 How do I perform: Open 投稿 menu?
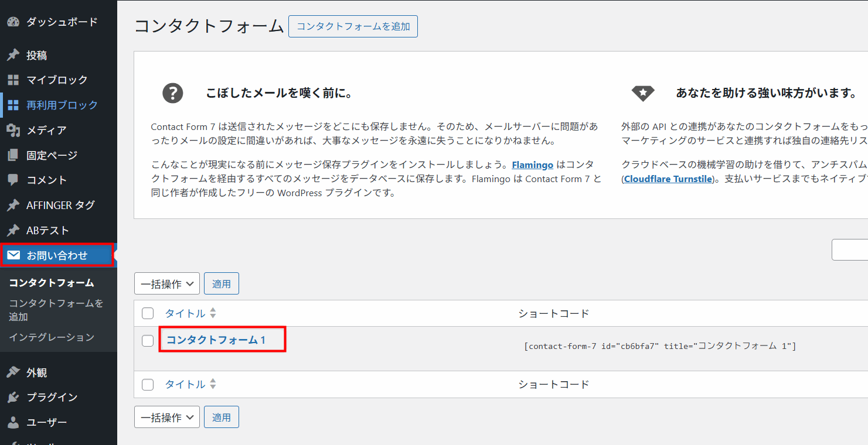coord(59,55)
